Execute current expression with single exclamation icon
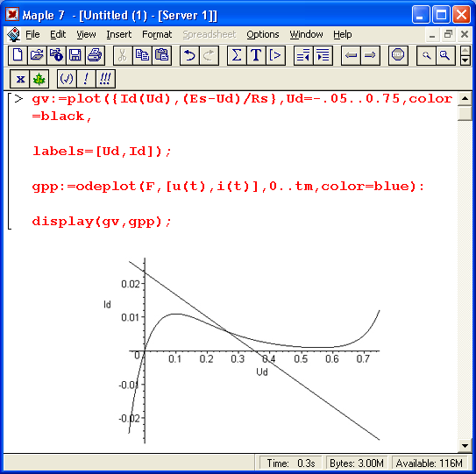The width and height of the screenshot is (476, 474). coord(86,79)
